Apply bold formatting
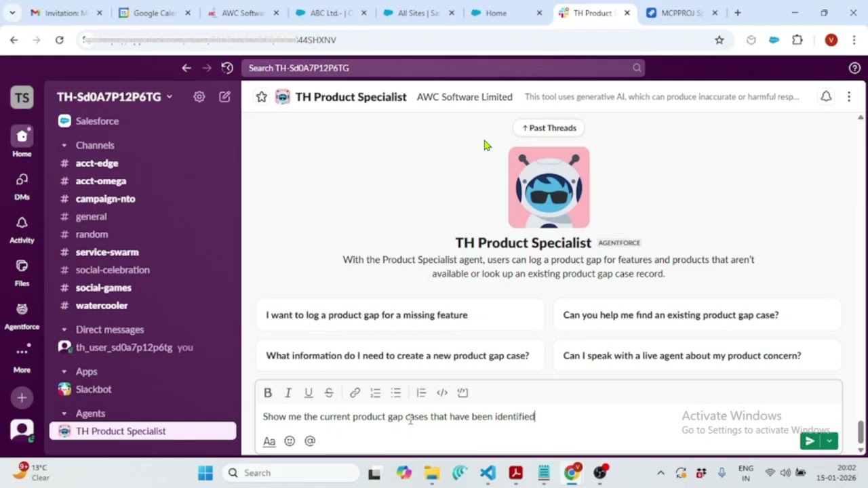This screenshot has height=488, width=868. [x=268, y=392]
